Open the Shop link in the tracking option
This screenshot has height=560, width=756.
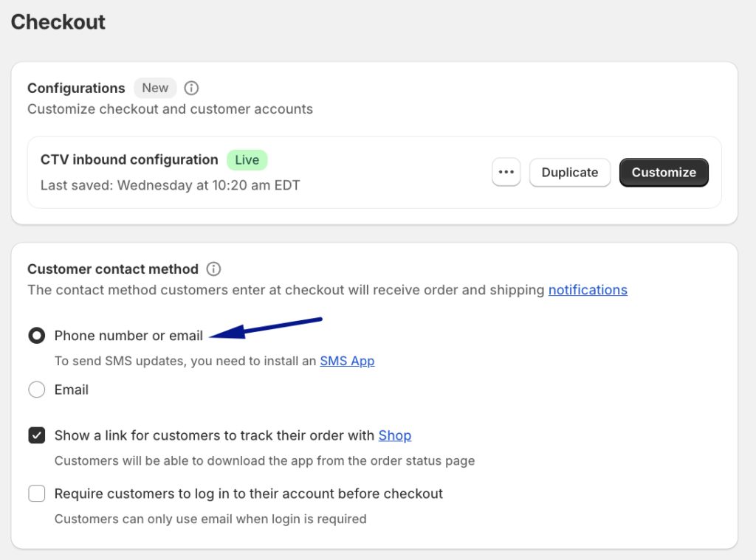[394, 435]
